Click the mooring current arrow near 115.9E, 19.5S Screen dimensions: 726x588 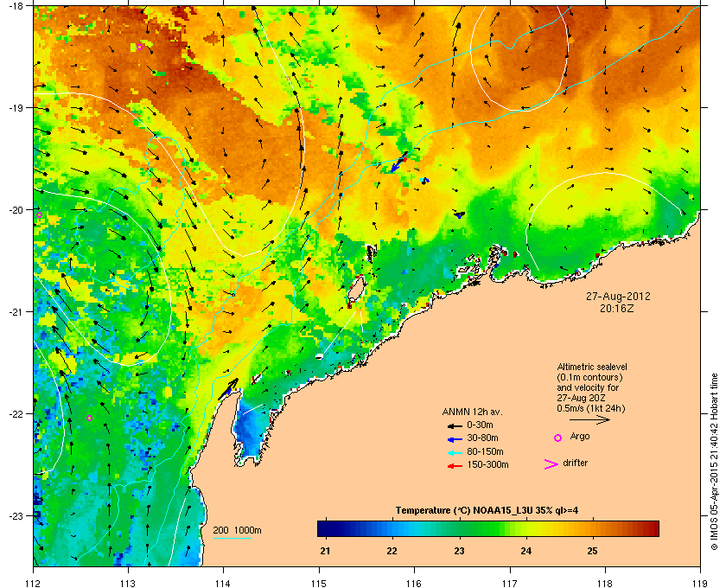399,162
